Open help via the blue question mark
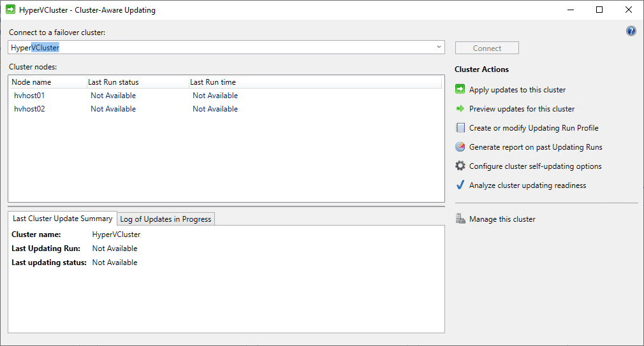The image size is (644, 346). 631,31
